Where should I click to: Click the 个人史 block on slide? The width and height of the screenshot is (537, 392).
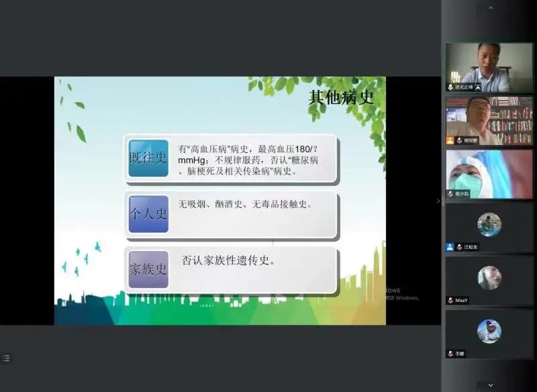[148, 213]
